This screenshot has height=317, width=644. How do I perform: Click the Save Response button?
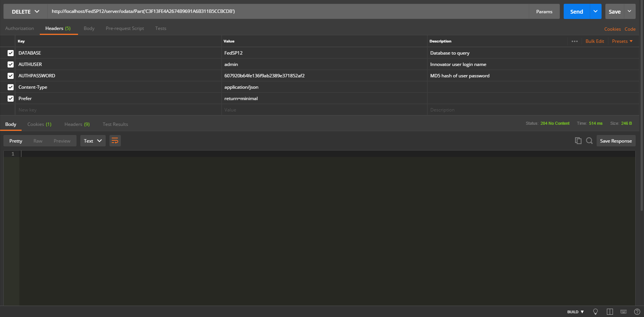616,141
